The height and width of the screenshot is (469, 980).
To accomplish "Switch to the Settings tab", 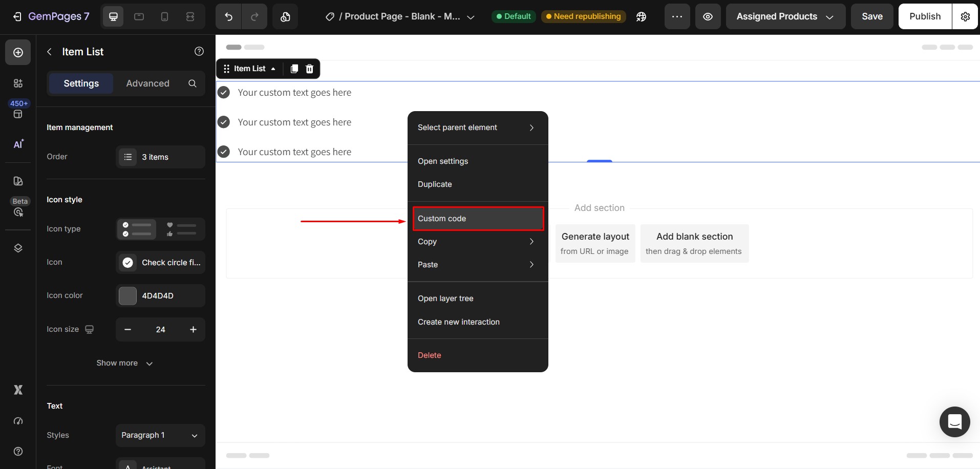I will [x=81, y=83].
